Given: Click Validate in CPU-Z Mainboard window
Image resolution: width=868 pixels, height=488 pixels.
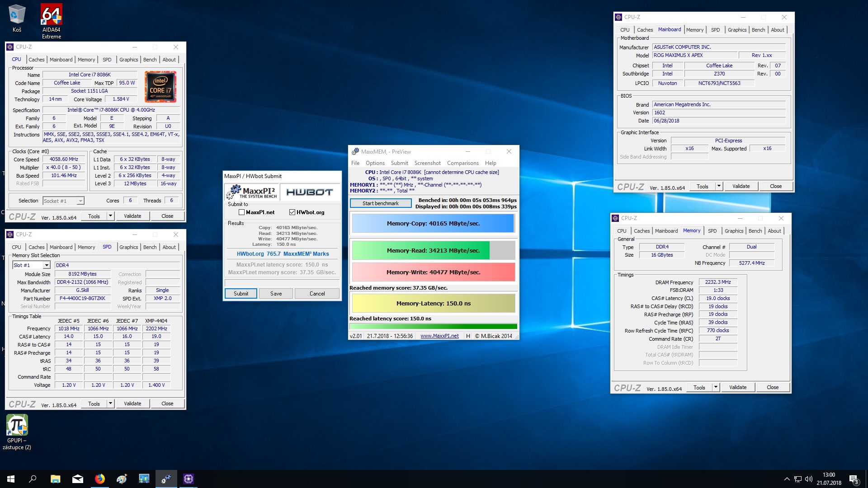Looking at the screenshot, I should [x=741, y=186].
